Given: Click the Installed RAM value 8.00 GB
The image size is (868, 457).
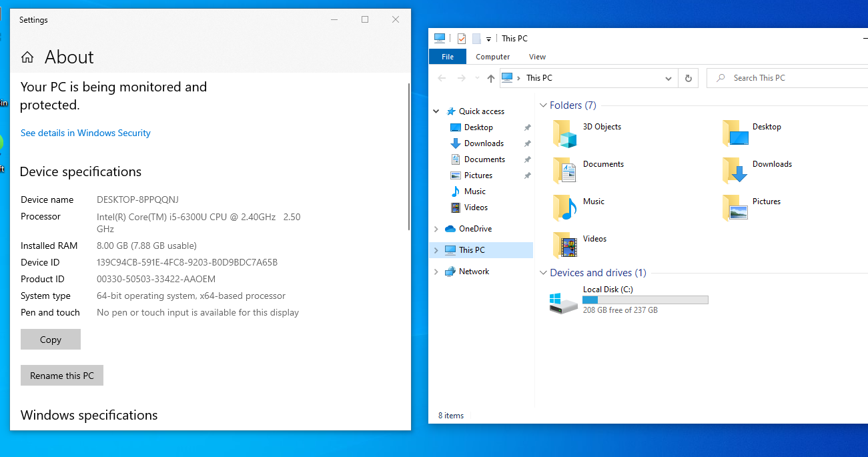Looking at the screenshot, I should [147, 246].
